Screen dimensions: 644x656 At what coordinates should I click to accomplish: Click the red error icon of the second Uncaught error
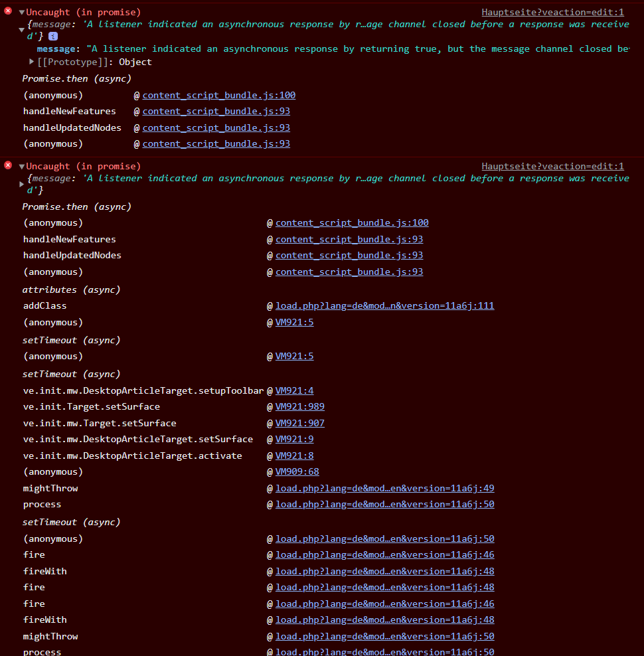pos(7,166)
